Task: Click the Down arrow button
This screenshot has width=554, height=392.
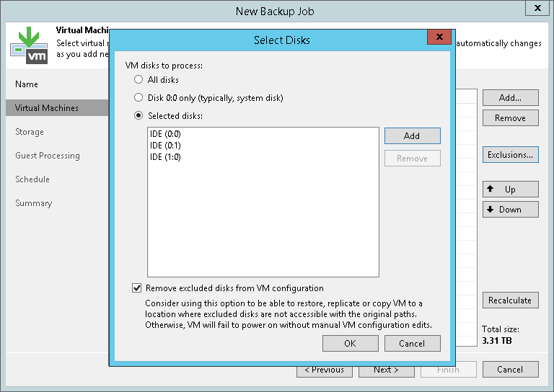Action: 511,209
